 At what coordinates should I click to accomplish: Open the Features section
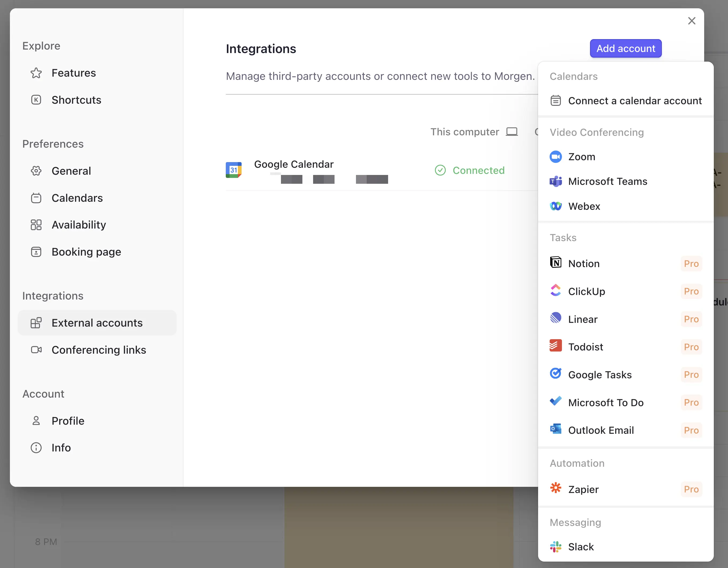point(97,73)
